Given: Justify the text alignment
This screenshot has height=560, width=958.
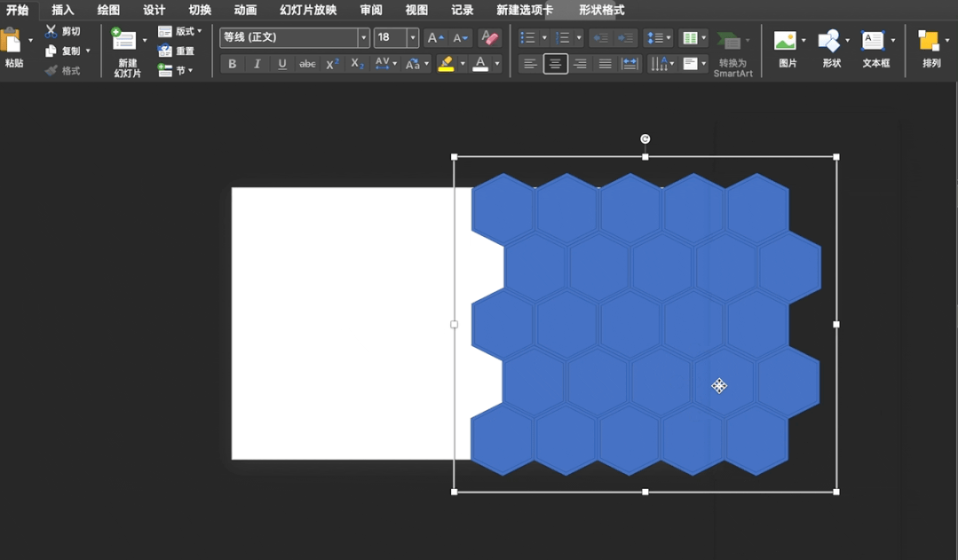Looking at the screenshot, I should tap(605, 64).
